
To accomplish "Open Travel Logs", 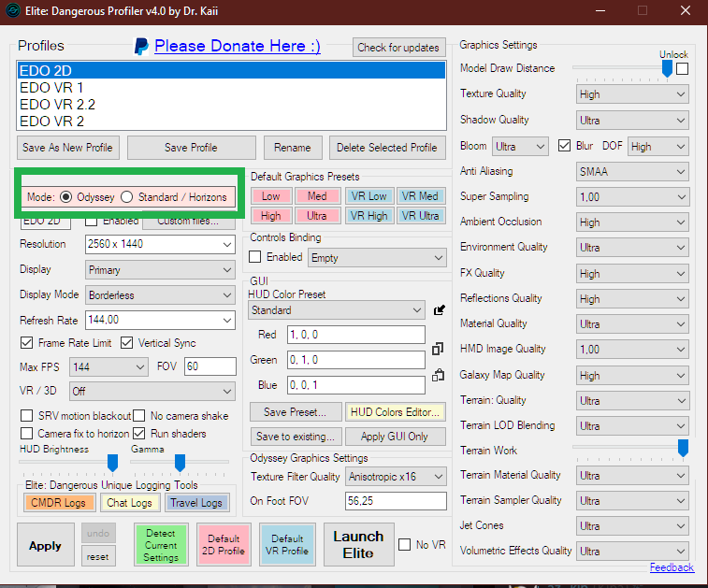I will (196, 503).
